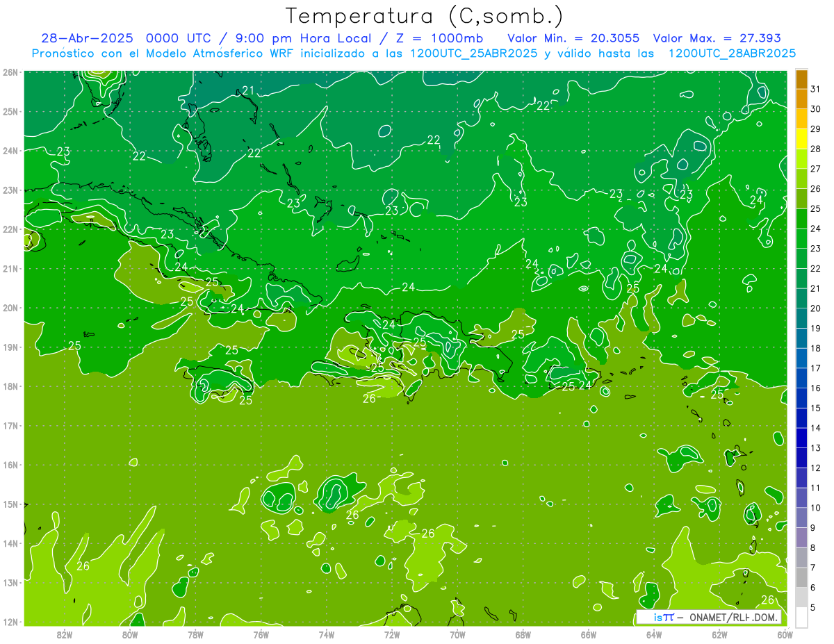This screenshot has width=834, height=644.
Task: Click legend value 15
Action: [x=815, y=408]
